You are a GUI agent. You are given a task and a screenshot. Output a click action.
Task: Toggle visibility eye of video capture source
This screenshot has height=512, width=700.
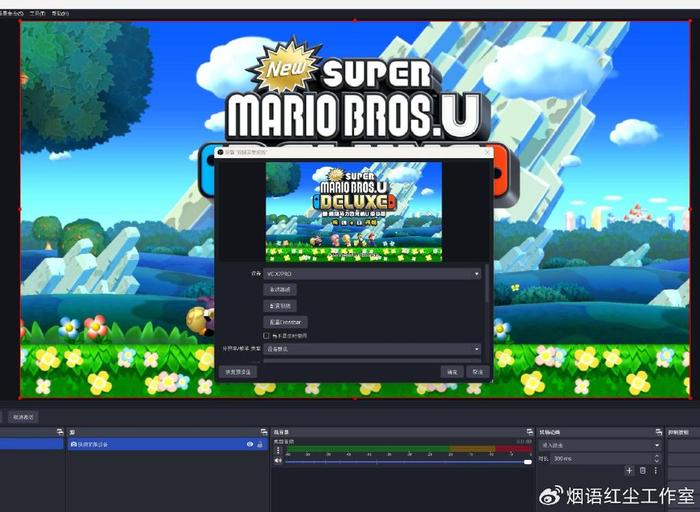pos(250,444)
